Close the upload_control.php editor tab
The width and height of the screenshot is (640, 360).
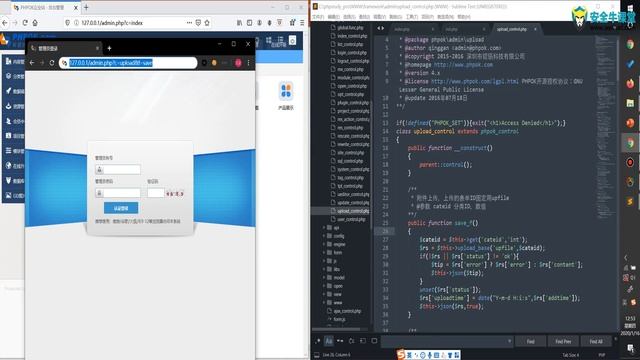point(535,29)
